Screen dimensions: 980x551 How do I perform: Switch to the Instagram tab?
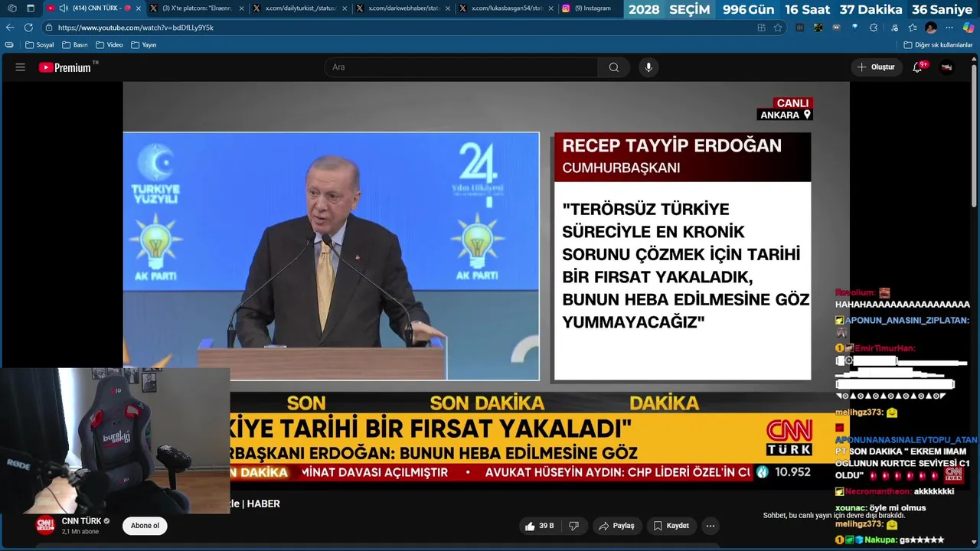[590, 8]
